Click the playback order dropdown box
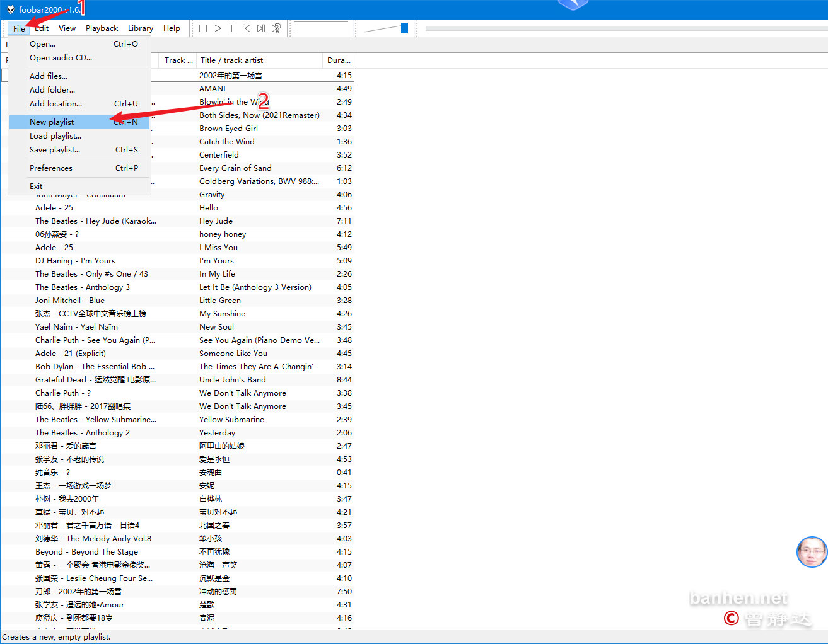This screenshot has width=828, height=644. [x=321, y=28]
